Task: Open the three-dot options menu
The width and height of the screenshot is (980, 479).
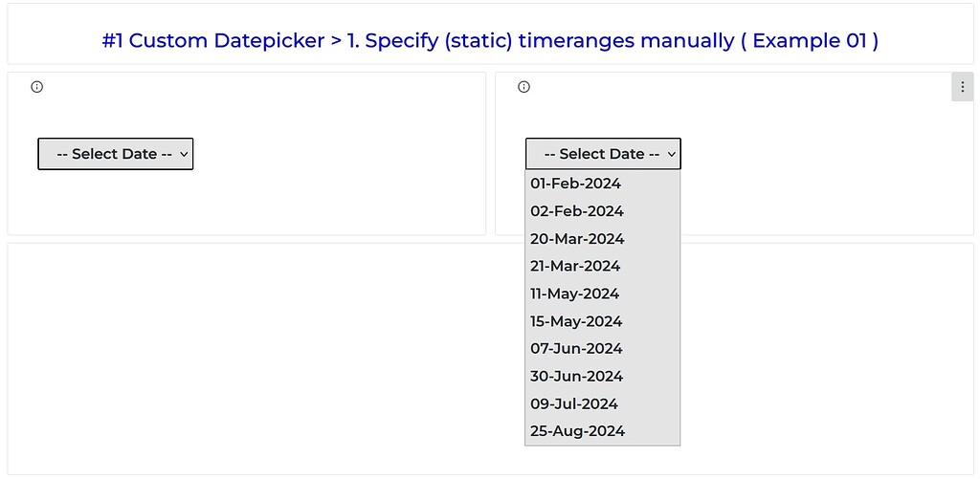Action: [x=963, y=87]
